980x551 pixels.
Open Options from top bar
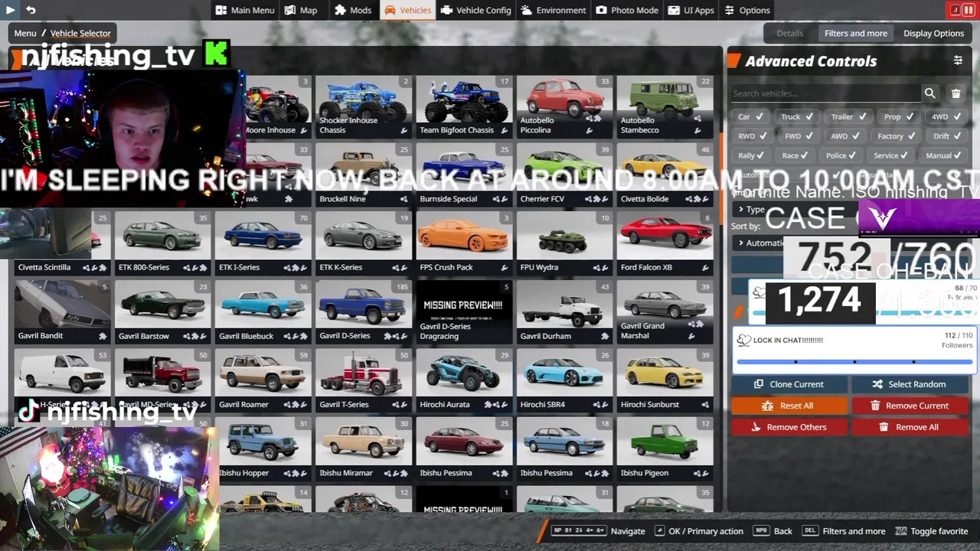pos(747,10)
